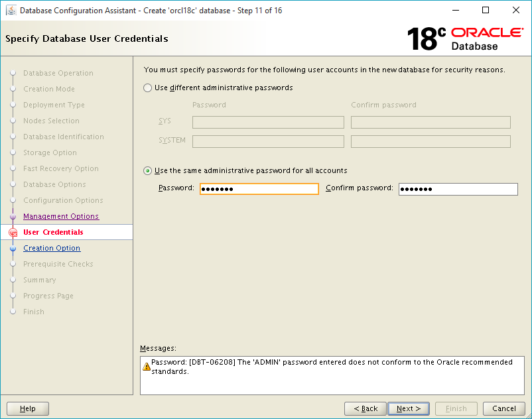Screen dimensions: 532x419
Task: Click the Confirm password input field
Action: (458, 189)
